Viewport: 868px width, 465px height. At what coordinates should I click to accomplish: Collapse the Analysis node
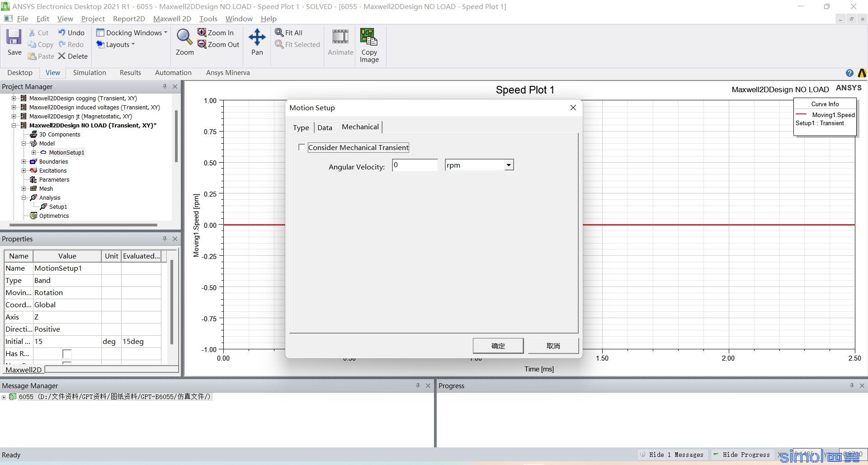coord(24,197)
